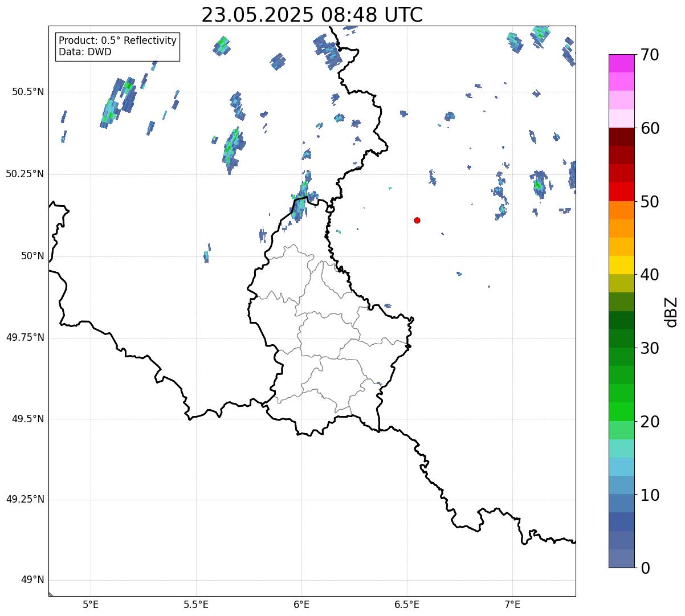Click the 50°N latitude label
This screenshot has width=685, height=616.
[32, 256]
